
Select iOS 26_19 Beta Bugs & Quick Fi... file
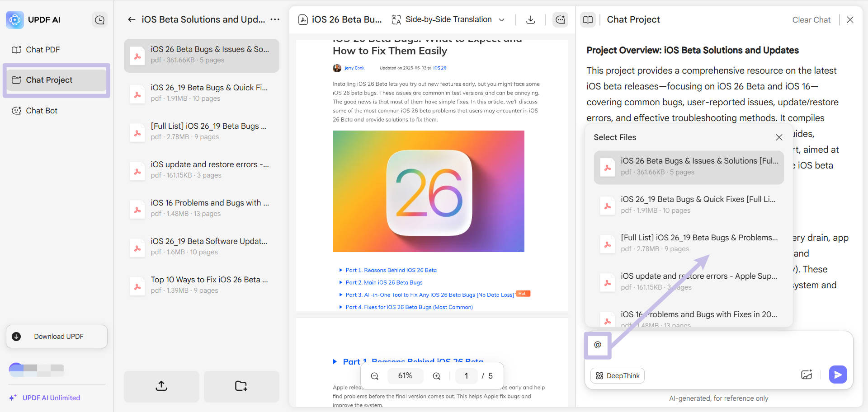click(x=202, y=94)
